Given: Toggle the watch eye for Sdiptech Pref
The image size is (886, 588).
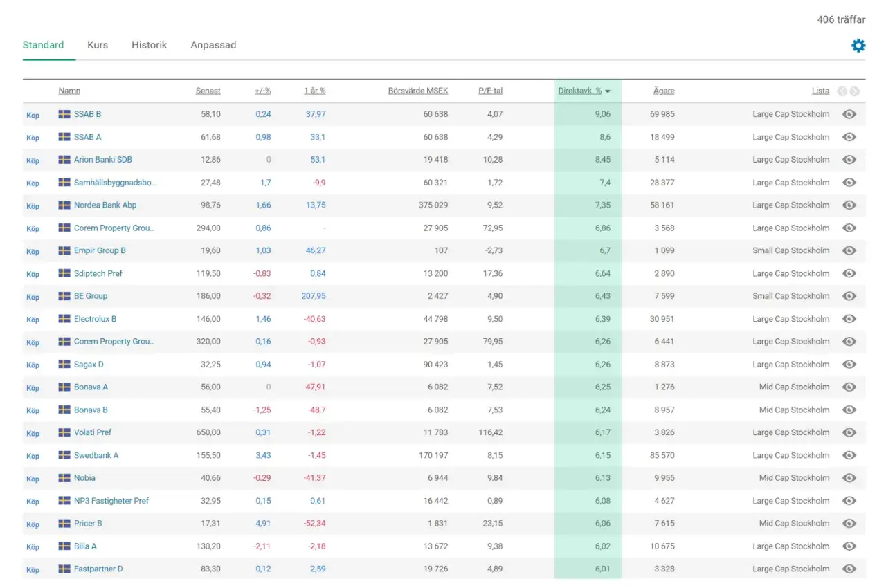Looking at the screenshot, I should click(849, 273).
